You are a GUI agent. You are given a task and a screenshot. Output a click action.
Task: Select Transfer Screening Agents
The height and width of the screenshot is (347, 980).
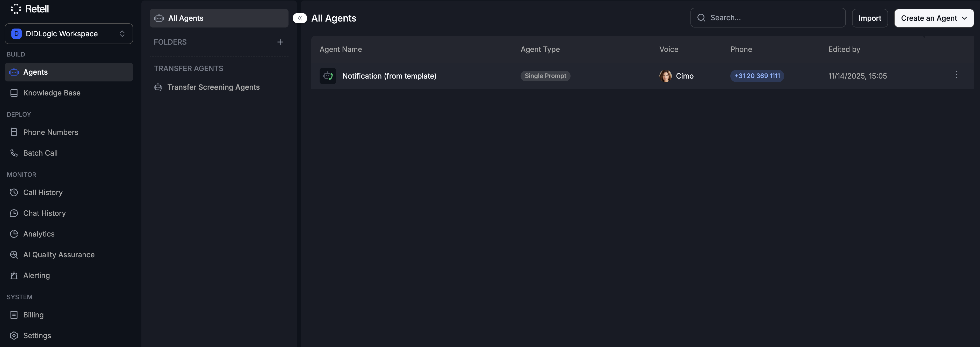click(213, 87)
